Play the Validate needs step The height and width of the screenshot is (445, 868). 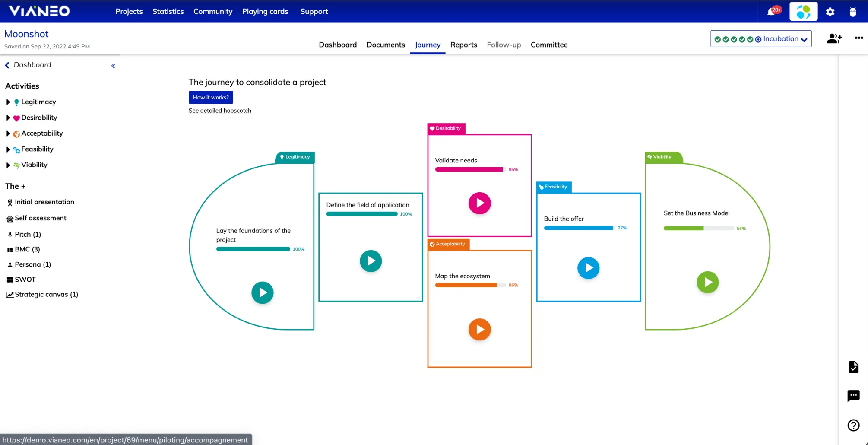pos(480,203)
